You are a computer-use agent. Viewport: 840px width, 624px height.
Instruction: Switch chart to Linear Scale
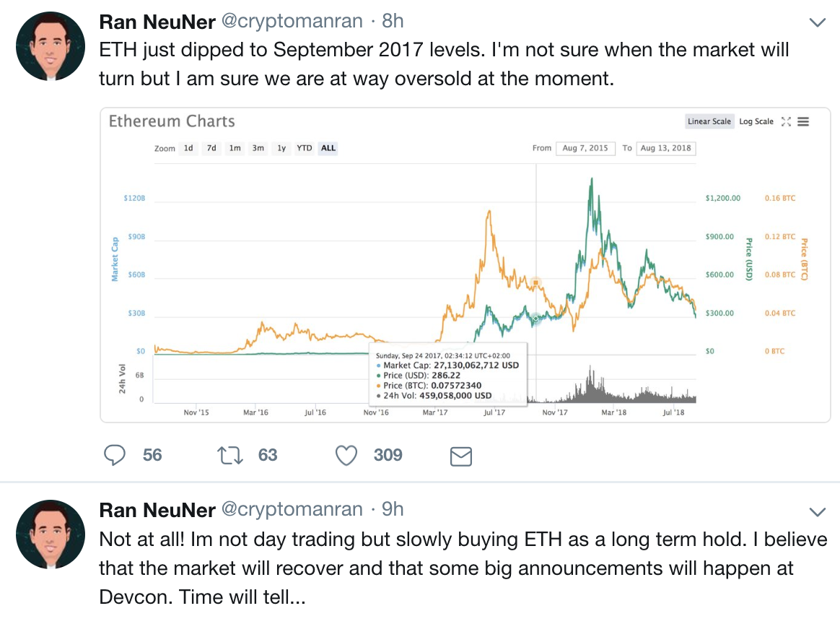pyautogui.click(x=709, y=121)
